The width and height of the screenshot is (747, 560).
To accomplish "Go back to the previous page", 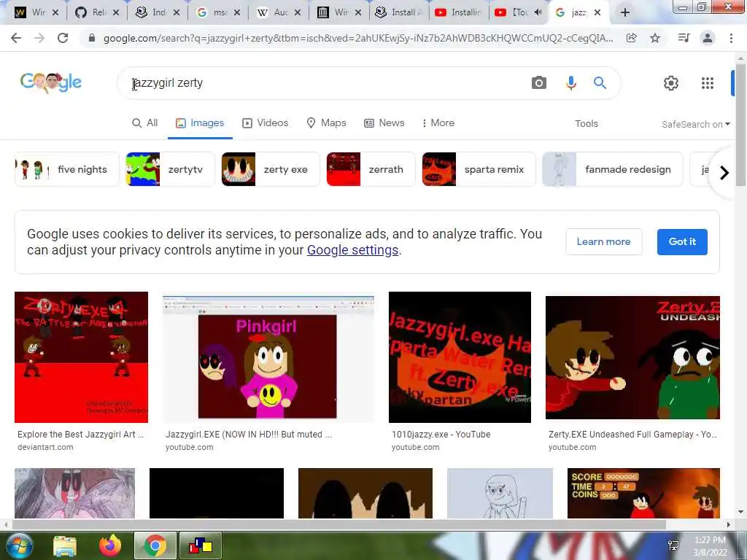I will point(16,38).
